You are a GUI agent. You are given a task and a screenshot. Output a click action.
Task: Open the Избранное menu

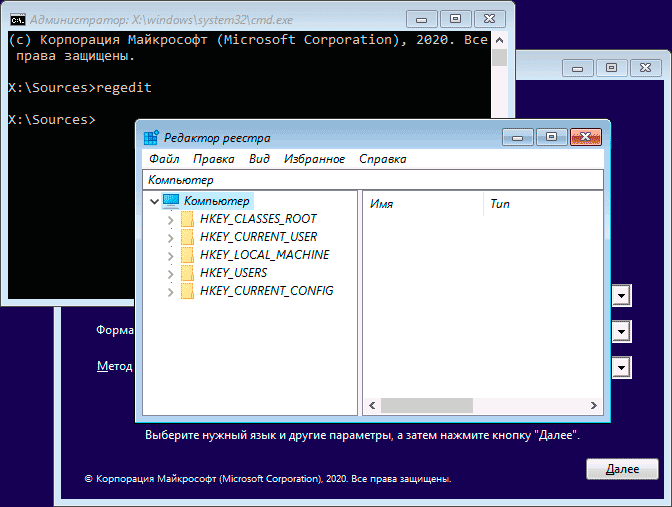coord(314,159)
